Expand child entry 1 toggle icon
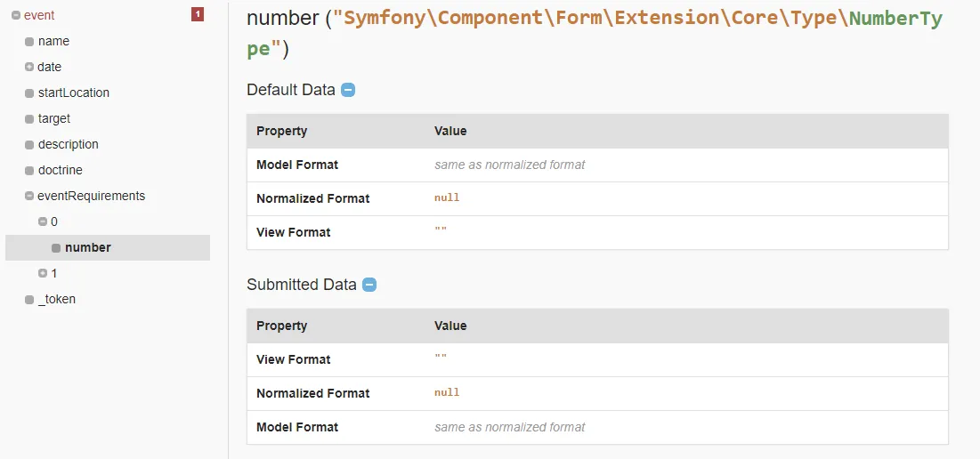 pos(43,273)
